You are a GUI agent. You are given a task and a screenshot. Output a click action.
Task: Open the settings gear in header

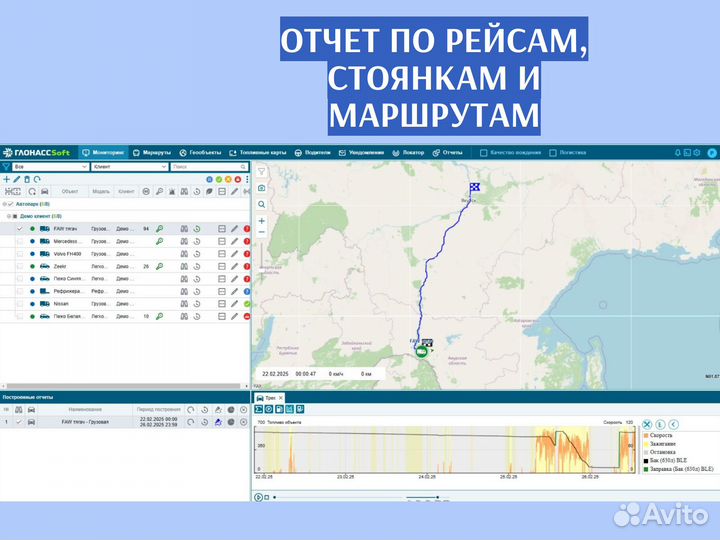697,153
